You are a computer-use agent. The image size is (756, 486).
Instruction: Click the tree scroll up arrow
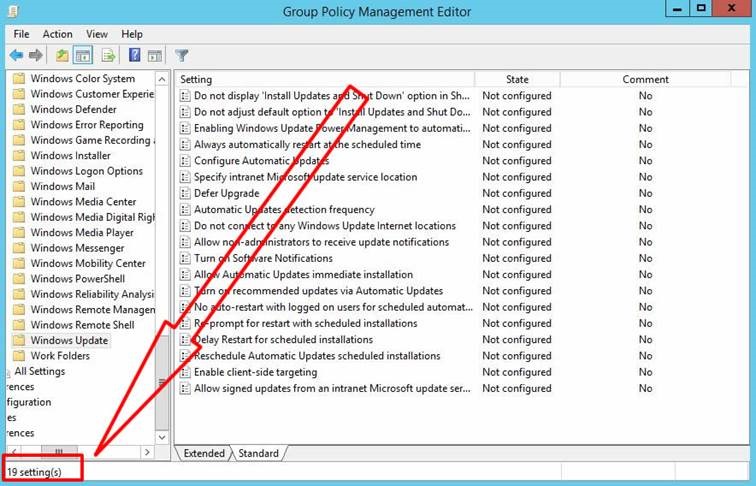(162, 79)
